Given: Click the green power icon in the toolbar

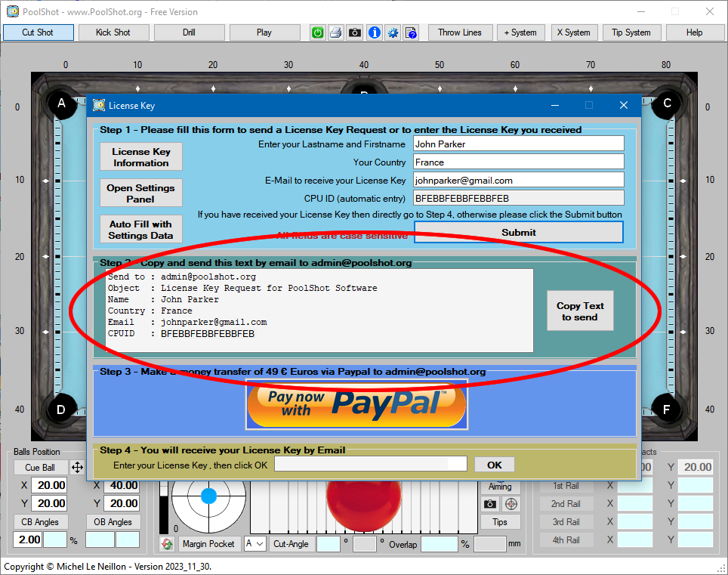Looking at the screenshot, I should [x=317, y=32].
